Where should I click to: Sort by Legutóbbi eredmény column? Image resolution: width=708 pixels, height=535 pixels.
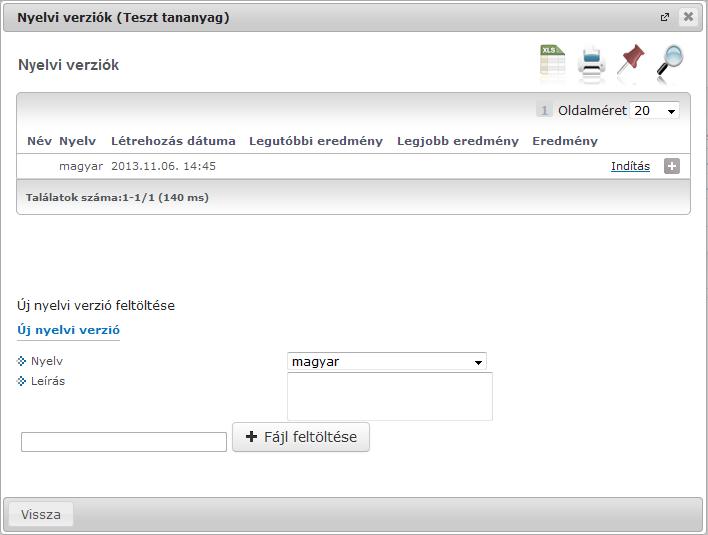click(x=316, y=141)
